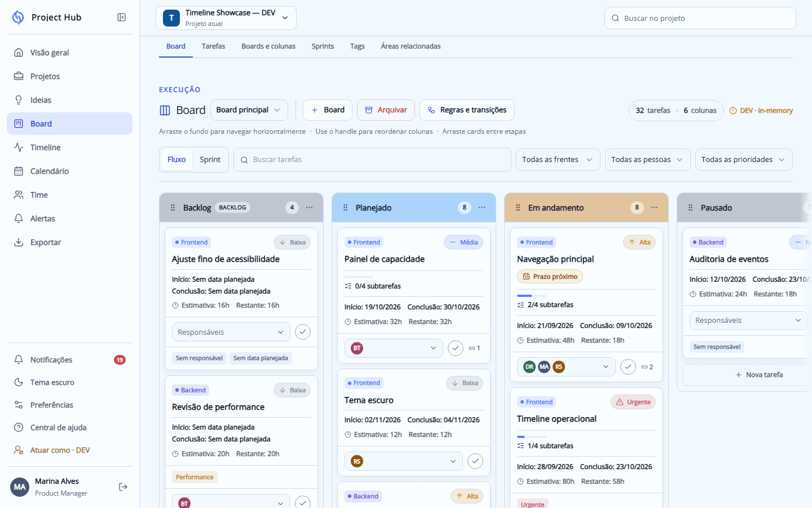
Task: Open Alertas bell item
Action: (69, 218)
